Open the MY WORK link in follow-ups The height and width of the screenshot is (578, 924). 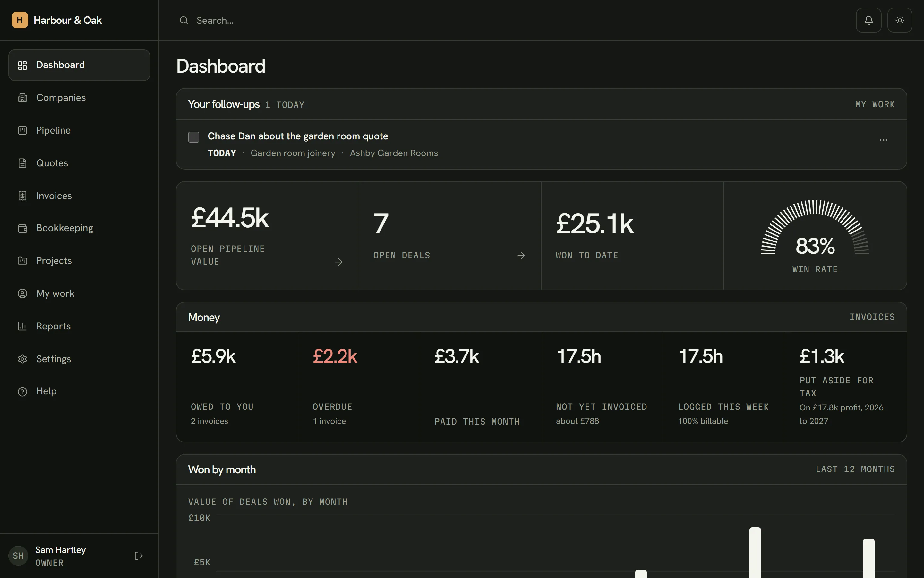pyautogui.click(x=875, y=104)
